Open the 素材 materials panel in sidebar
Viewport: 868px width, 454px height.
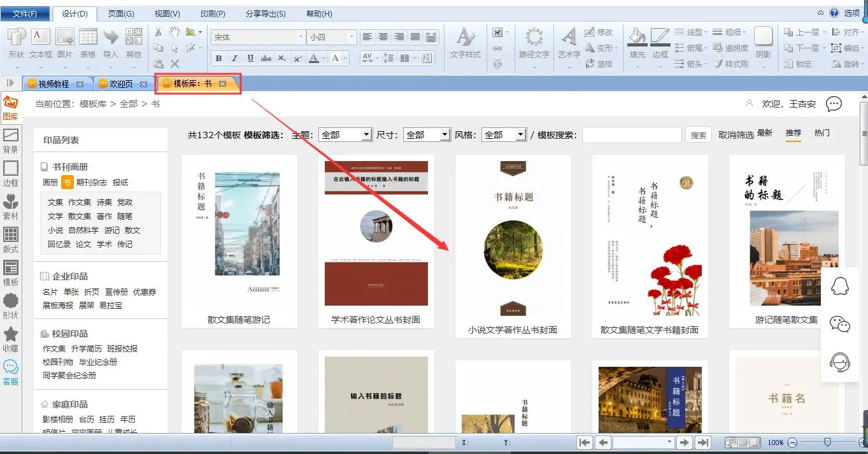point(11,207)
